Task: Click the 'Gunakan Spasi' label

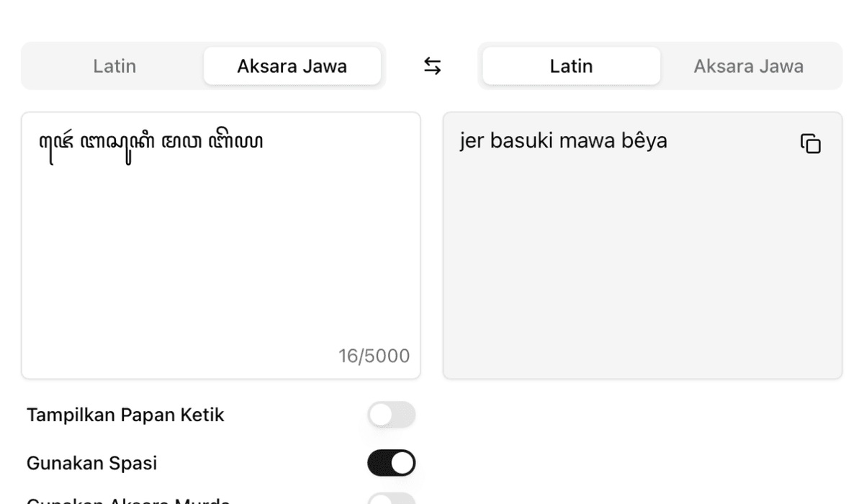Action: pos(91,463)
